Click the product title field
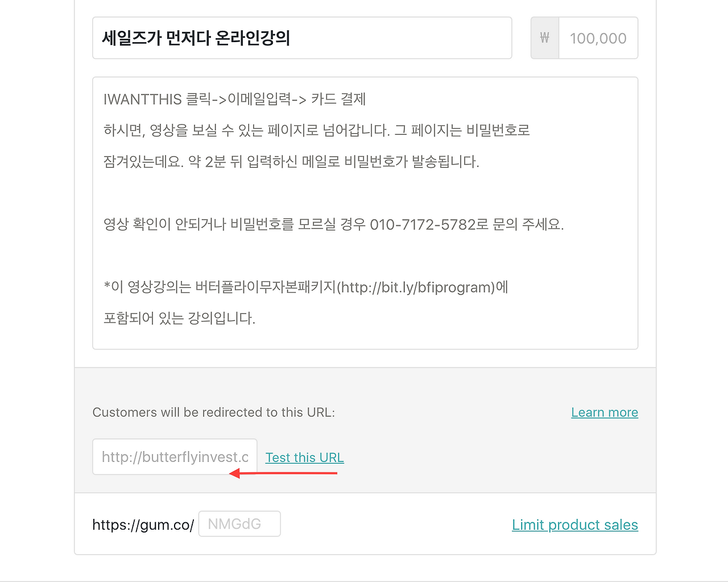Image resolution: width=728 pixels, height=582 pixels. coord(302,38)
